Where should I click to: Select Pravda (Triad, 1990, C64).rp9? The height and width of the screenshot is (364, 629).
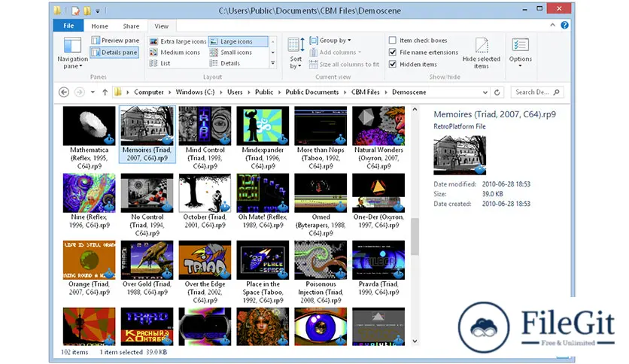[378, 268]
